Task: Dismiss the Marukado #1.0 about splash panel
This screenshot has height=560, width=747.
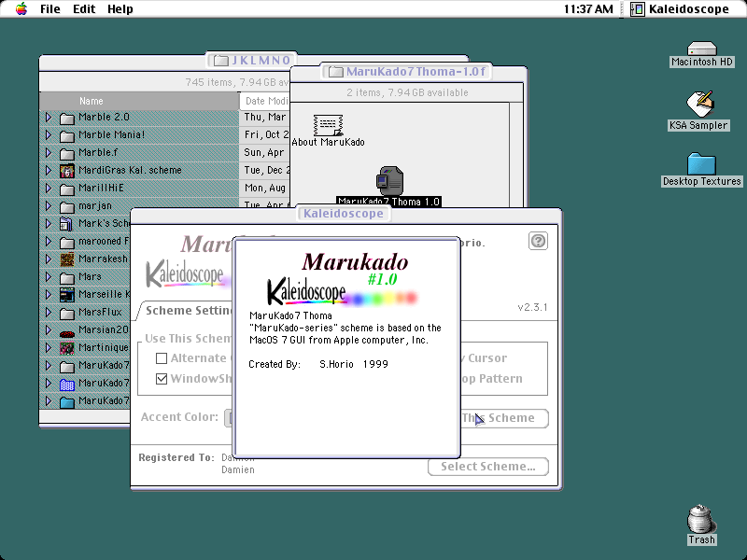Action: [x=346, y=347]
